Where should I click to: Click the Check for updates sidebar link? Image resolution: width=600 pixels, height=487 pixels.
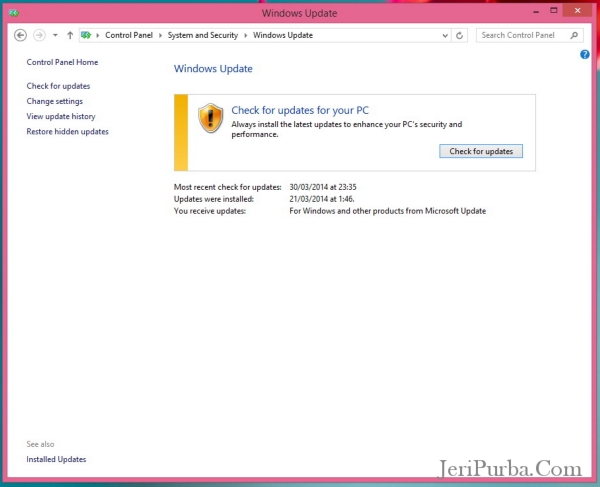click(58, 86)
